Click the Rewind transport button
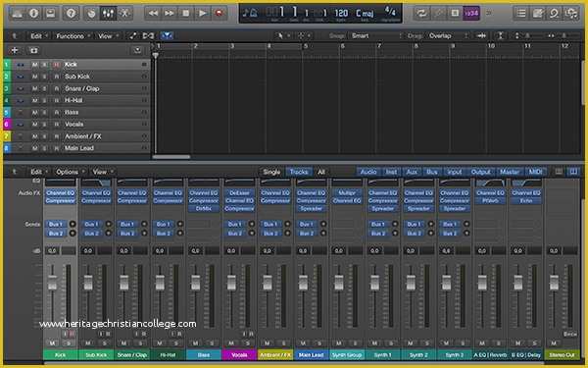The image size is (588, 368). (153, 14)
